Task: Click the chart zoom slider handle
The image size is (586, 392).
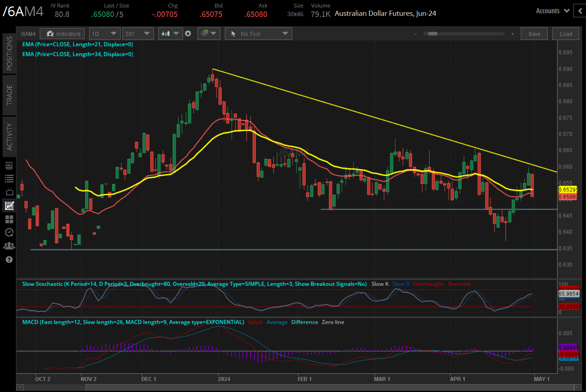Action: click(433, 34)
